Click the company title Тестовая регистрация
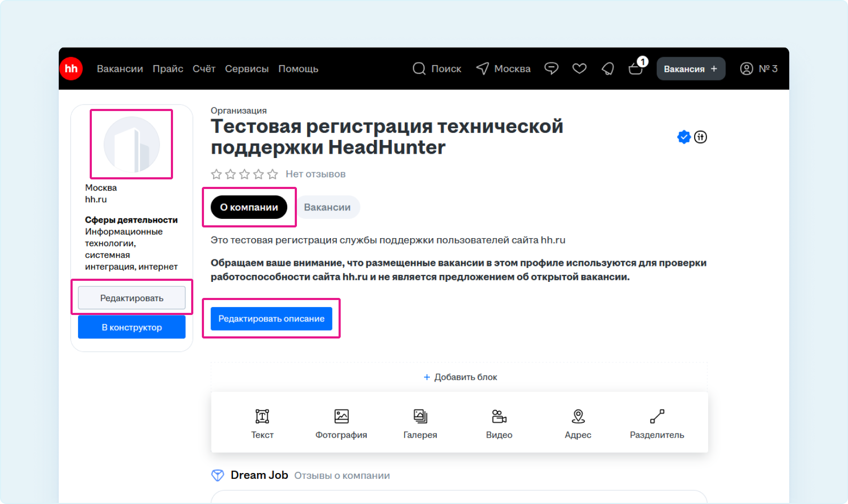 (387, 137)
